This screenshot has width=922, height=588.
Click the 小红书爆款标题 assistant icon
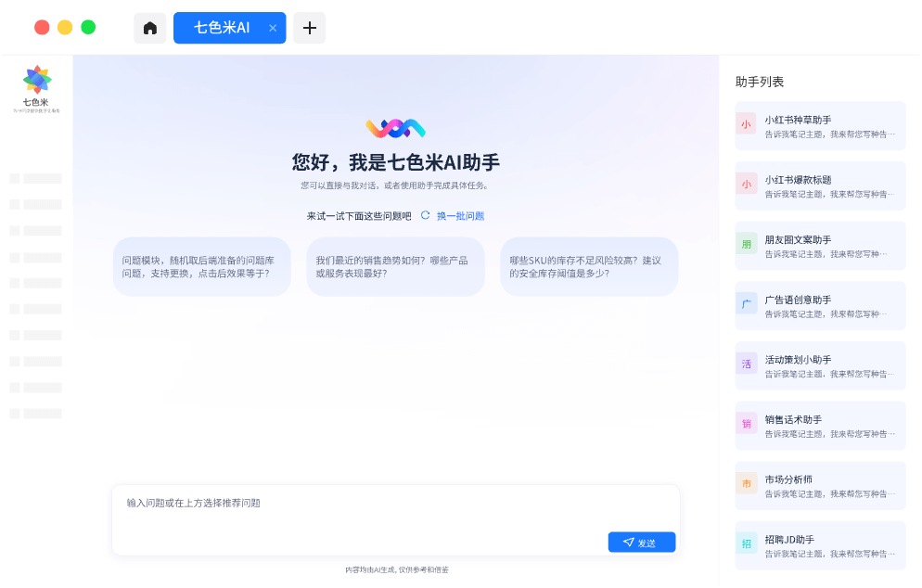pyautogui.click(x=747, y=185)
